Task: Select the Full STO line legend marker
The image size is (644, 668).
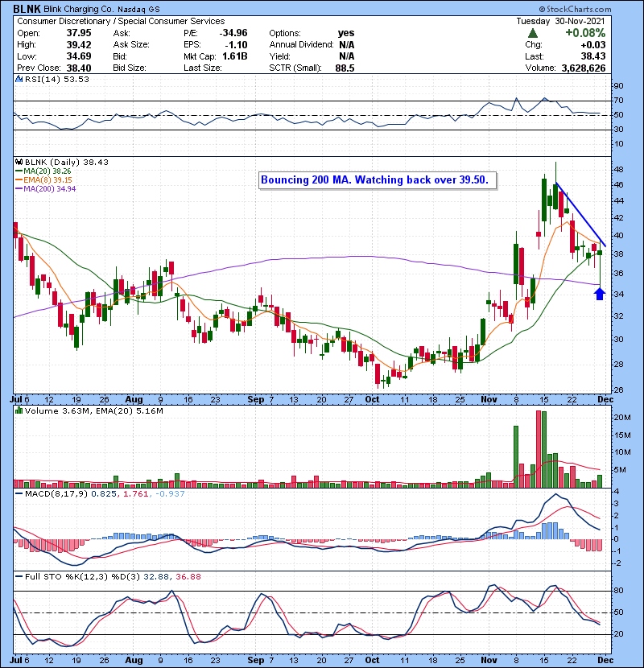Action: (x=19, y=577)
